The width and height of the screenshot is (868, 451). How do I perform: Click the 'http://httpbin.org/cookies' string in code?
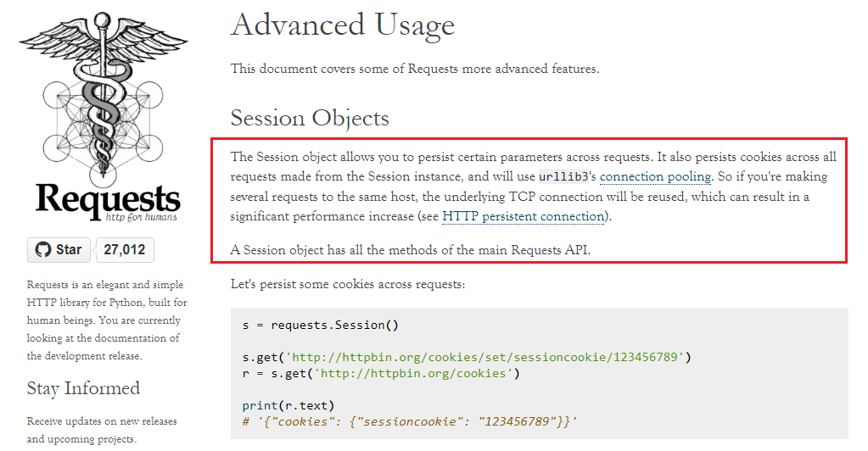pos(414,374)
